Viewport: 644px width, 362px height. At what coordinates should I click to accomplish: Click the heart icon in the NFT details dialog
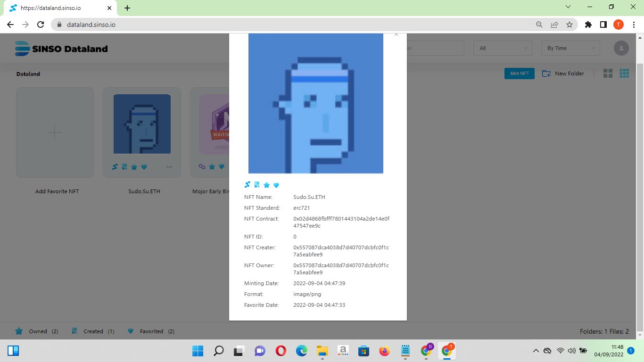point(276,185)
